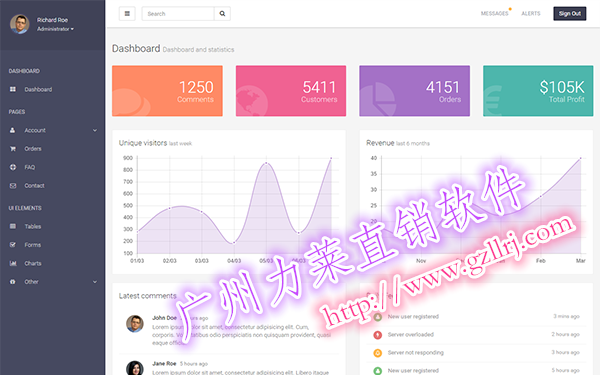
Task: Select the Orders cart icon in sidebar
Action: pos(13,148)
